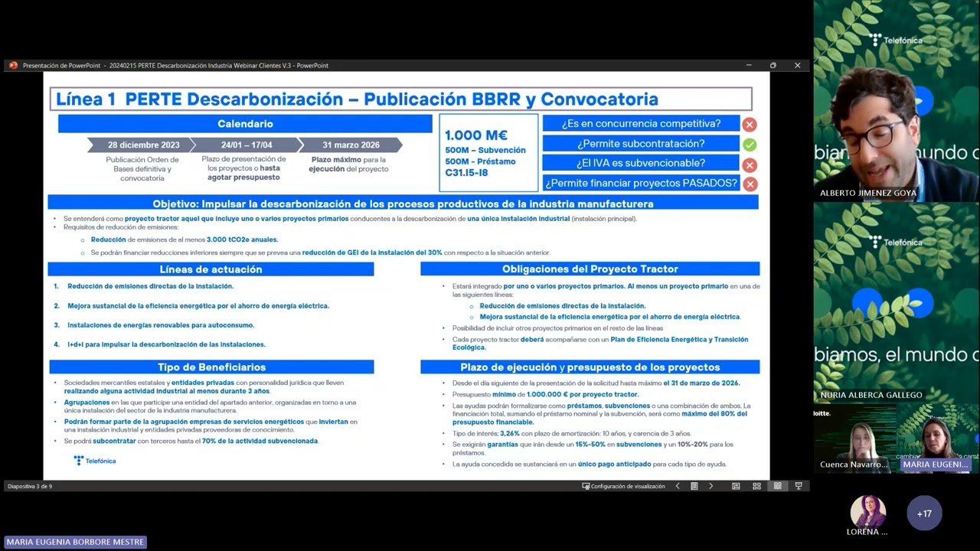Click 'Líneas de actuación' section header
Image resolution: width=980 pixels, height=551 pixels.
(211, 269)
